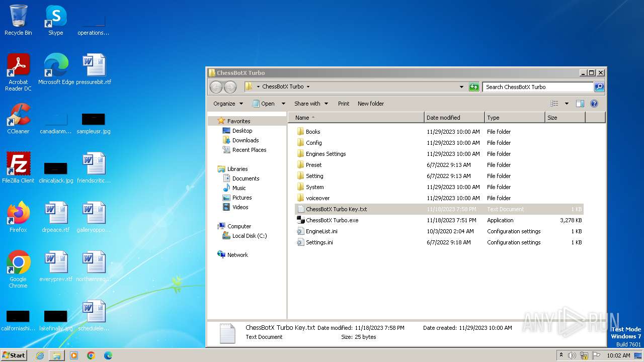Open pressurebit.rtf document icon
Image resolution: width=644 pixels, height=362 pixels.
click(94, 69)
